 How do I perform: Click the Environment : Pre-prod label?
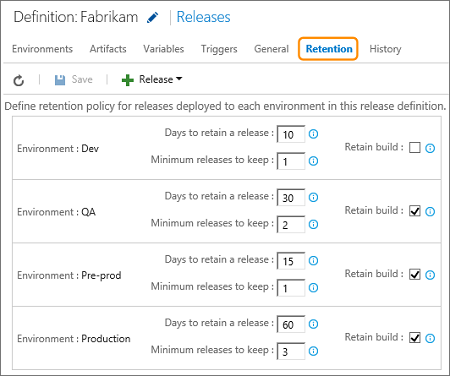(69, 275)
